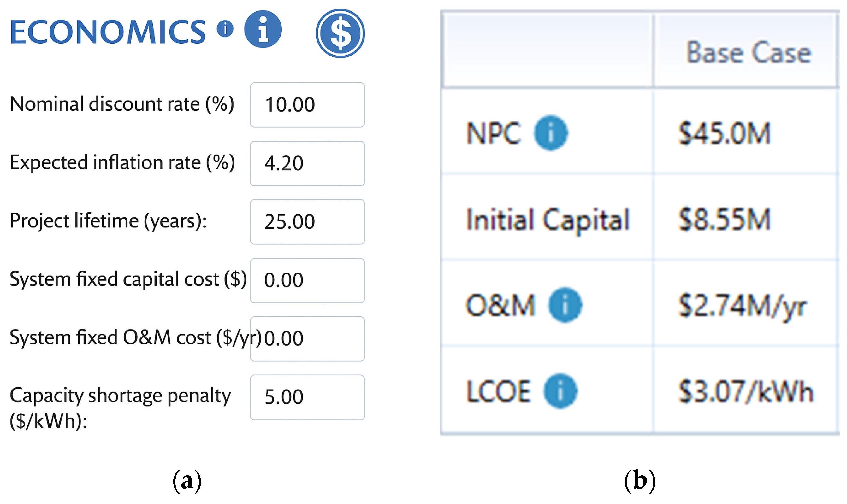Click the small info icon beside ECONOMICS

coord(225,28)
